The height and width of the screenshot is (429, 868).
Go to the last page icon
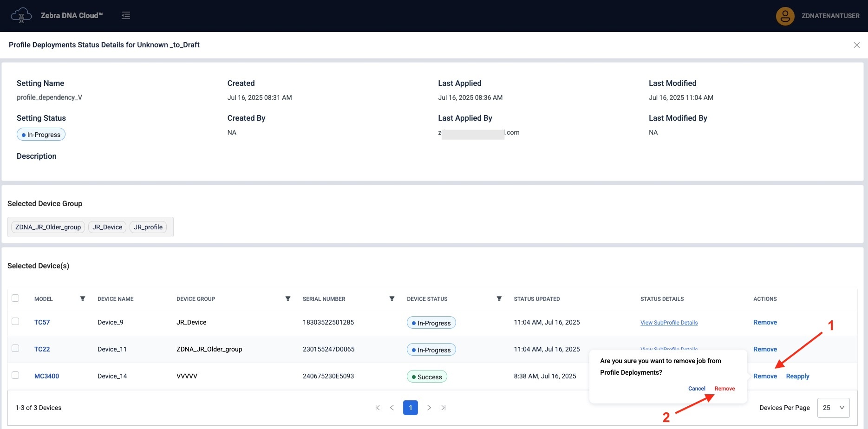[444, 408]
